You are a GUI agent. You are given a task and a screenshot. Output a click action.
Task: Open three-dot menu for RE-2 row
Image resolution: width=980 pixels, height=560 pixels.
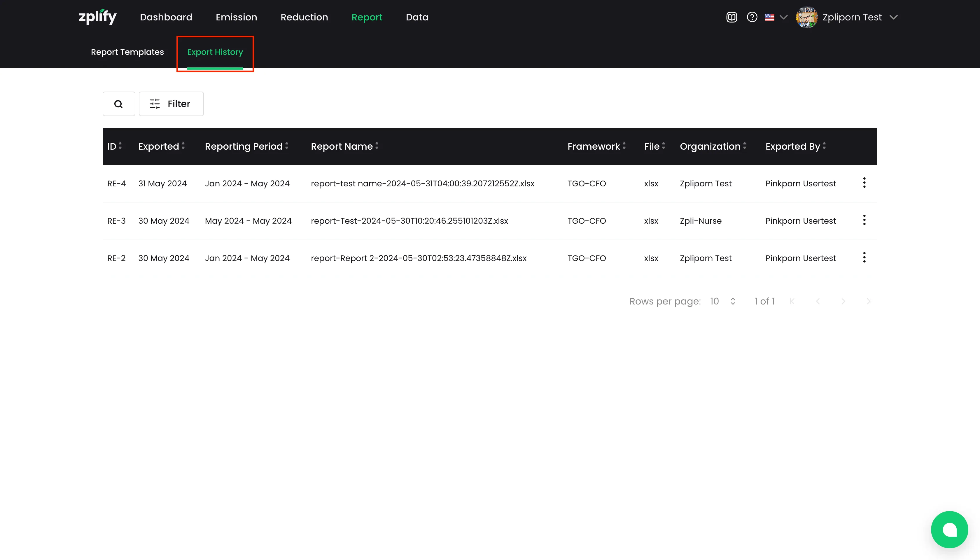tap(864, 258)
